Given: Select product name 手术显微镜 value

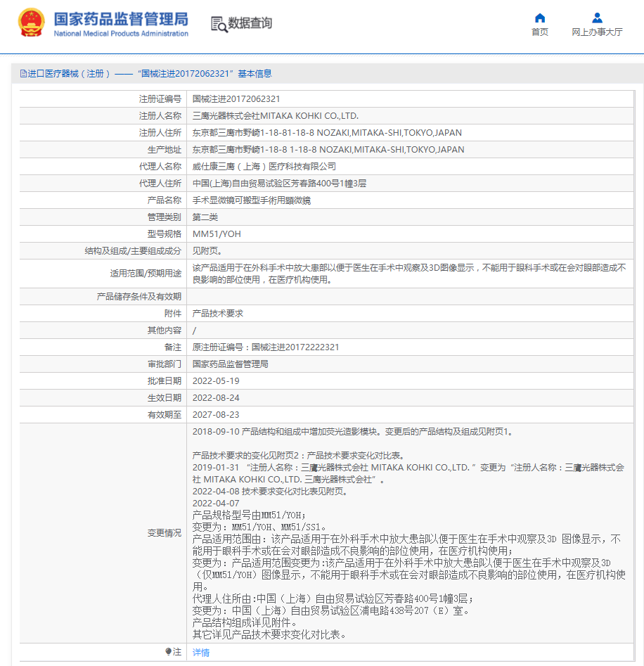Looking at the screenshot, I should pyautogui.click(x=251, y=200).
